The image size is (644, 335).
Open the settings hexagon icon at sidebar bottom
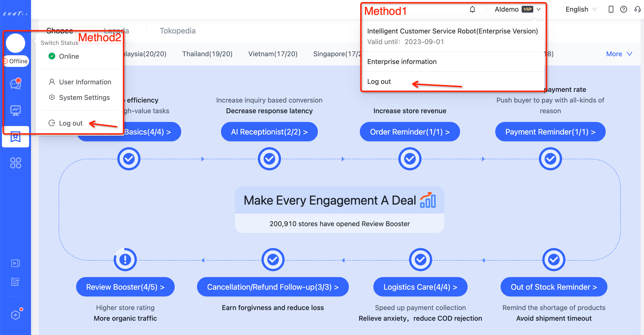click(15, 315)
